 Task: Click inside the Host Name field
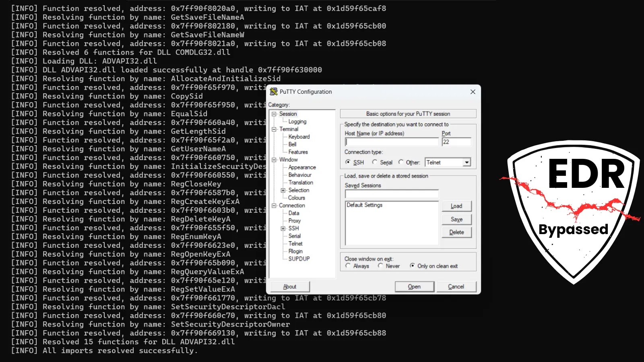(x=391, y=142)
